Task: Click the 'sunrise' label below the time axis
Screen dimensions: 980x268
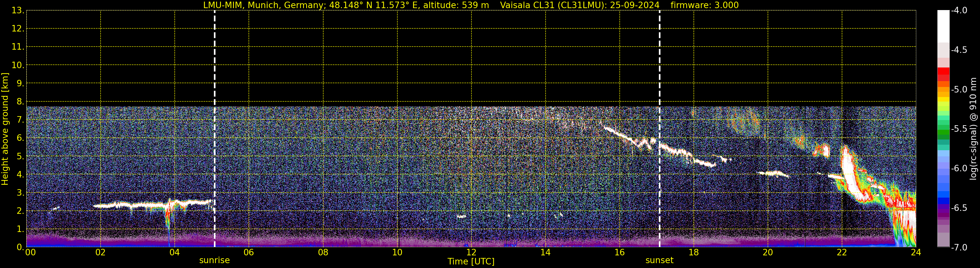Action: 215,261
